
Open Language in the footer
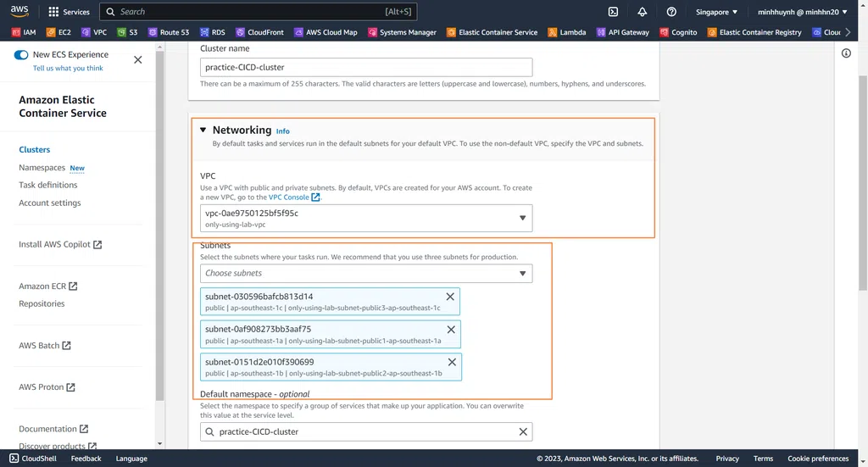(x=131, y=459)
